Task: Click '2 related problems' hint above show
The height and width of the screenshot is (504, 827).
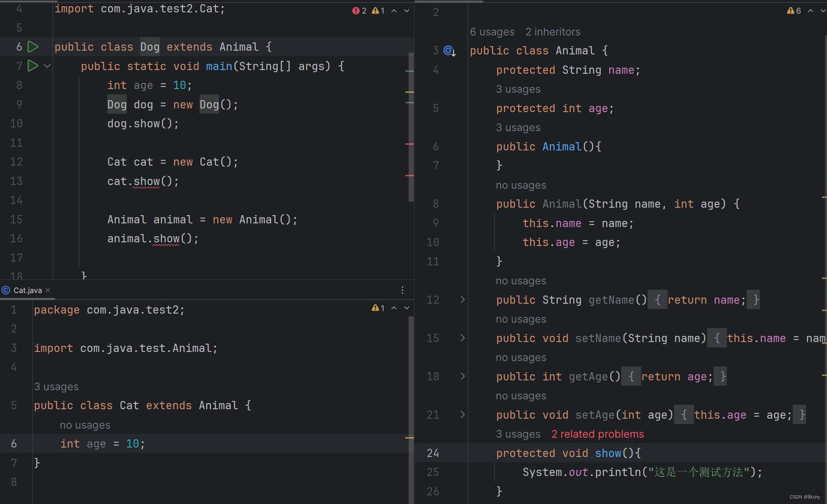Action: (x=597, y=434)
